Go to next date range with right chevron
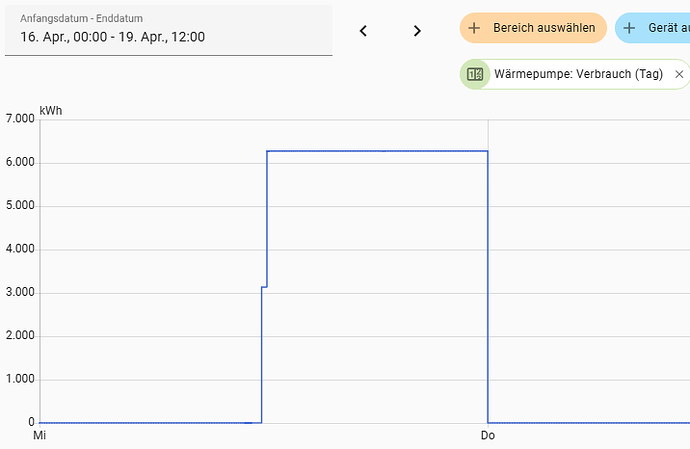Screen dimensions: 690x449 417,31
